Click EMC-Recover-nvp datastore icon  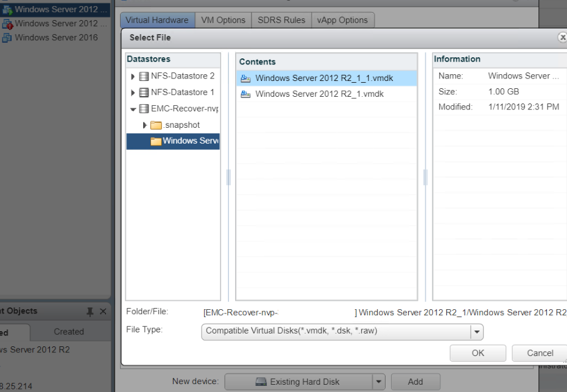(144, 108)
